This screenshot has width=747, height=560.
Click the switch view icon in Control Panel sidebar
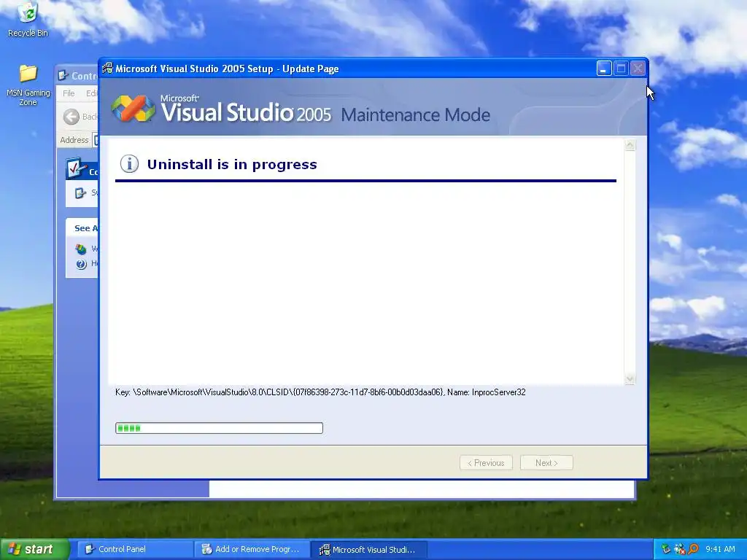(x=80, y=192)
